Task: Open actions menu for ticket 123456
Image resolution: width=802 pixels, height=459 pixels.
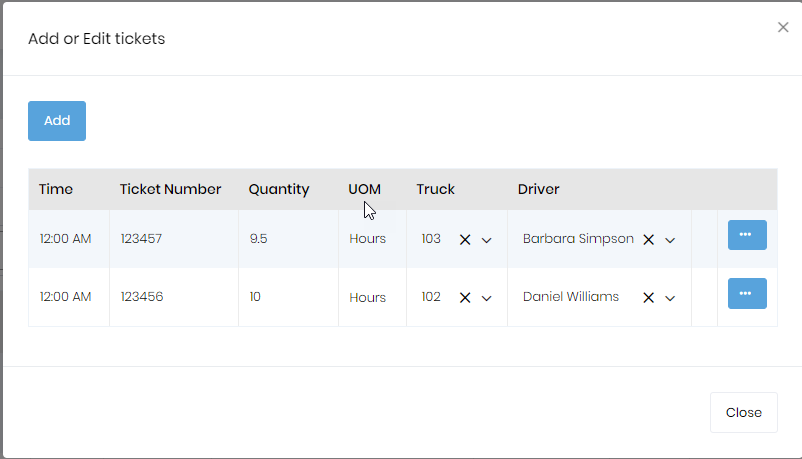Action: click(746, 293)
